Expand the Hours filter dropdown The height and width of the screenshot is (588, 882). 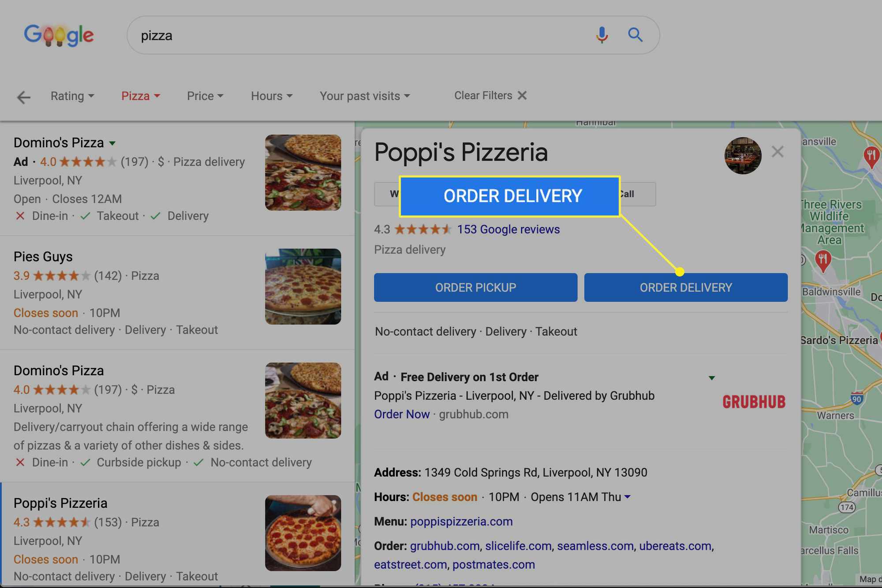[271, 94]
